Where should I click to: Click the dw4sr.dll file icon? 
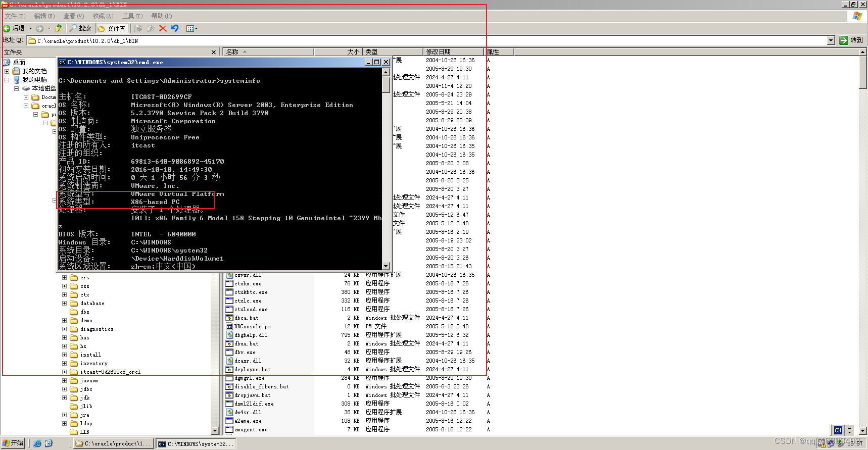pyautogui.click(x=229, y=413)
